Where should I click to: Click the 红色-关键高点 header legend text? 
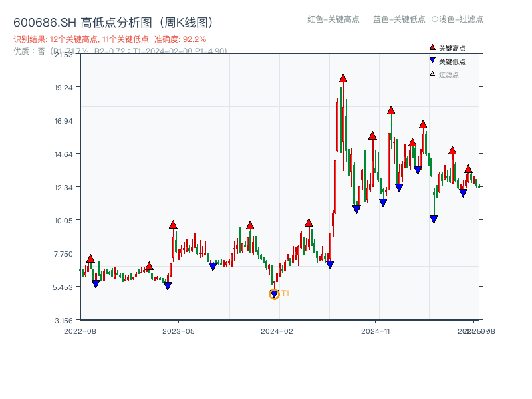(333, 19)
